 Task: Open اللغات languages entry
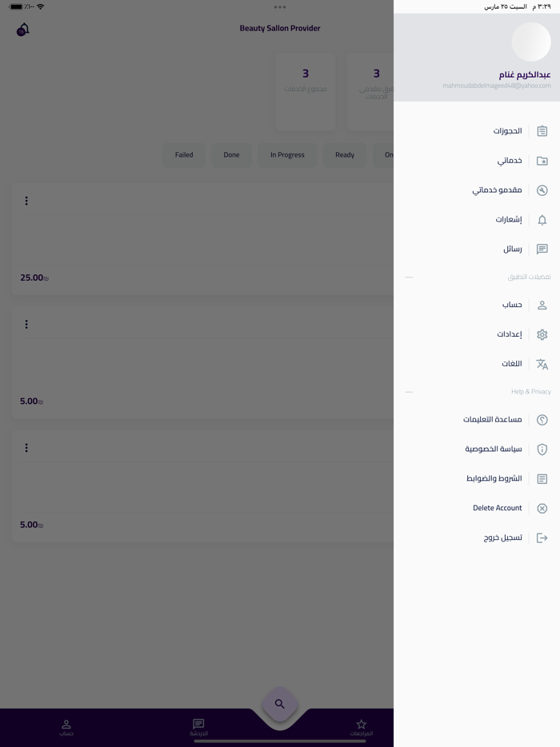477,365
